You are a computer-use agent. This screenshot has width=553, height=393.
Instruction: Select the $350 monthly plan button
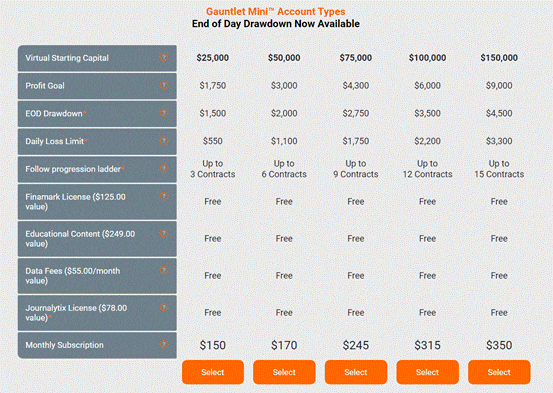click(x=499, y=372)
